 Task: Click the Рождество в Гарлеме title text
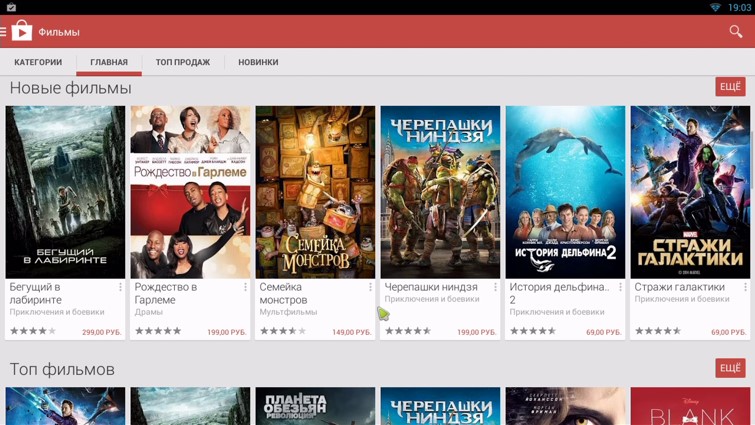pyautogui.click(x=166, y=293)
